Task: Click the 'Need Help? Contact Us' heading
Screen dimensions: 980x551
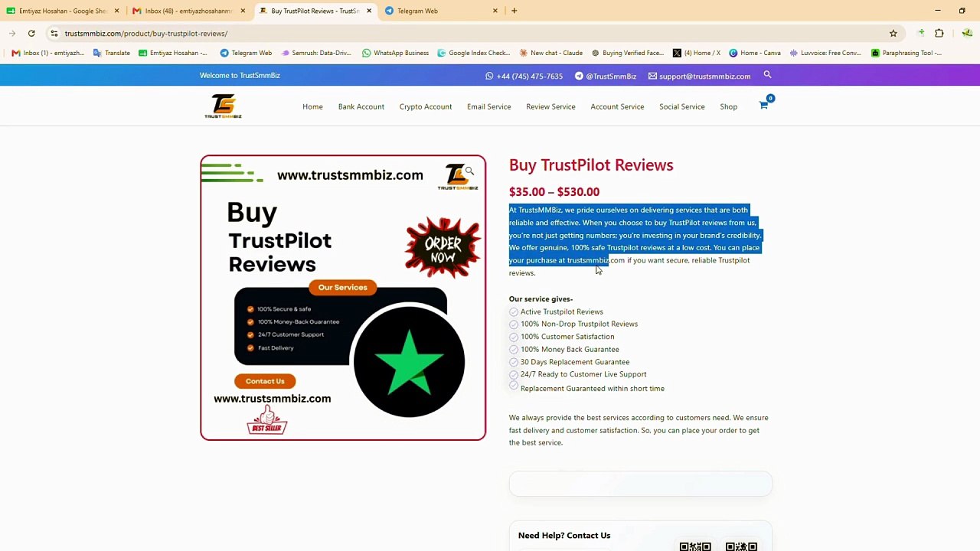Action: point(564,536)
